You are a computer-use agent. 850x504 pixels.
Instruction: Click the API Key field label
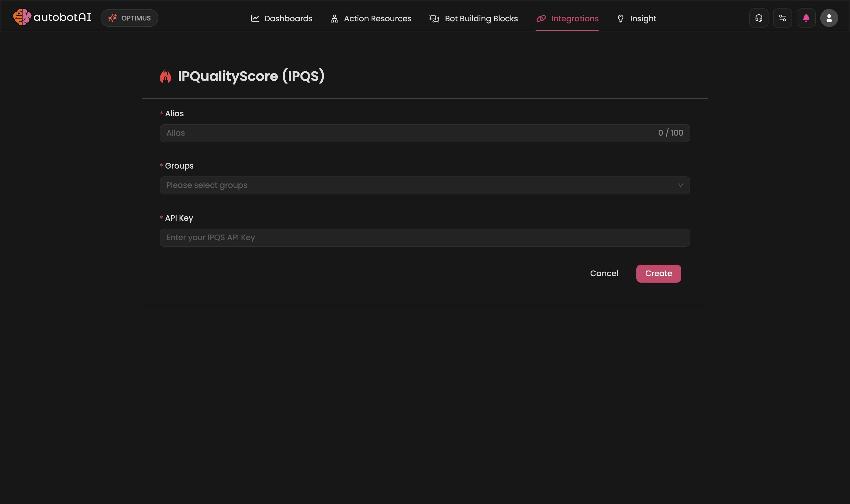click(x=179, y=218)
